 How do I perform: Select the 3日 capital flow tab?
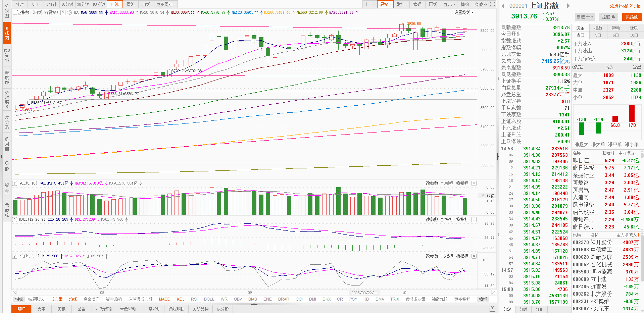coord(598,35)
